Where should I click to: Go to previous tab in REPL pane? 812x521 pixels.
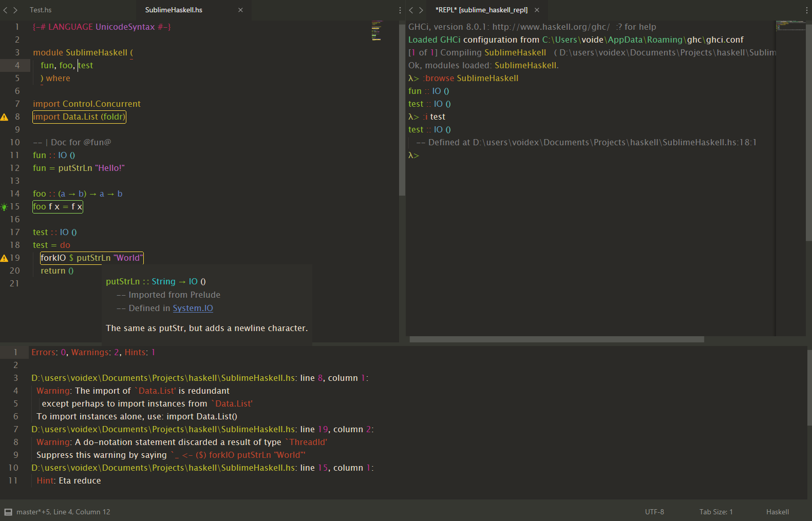tap(411, 10)
